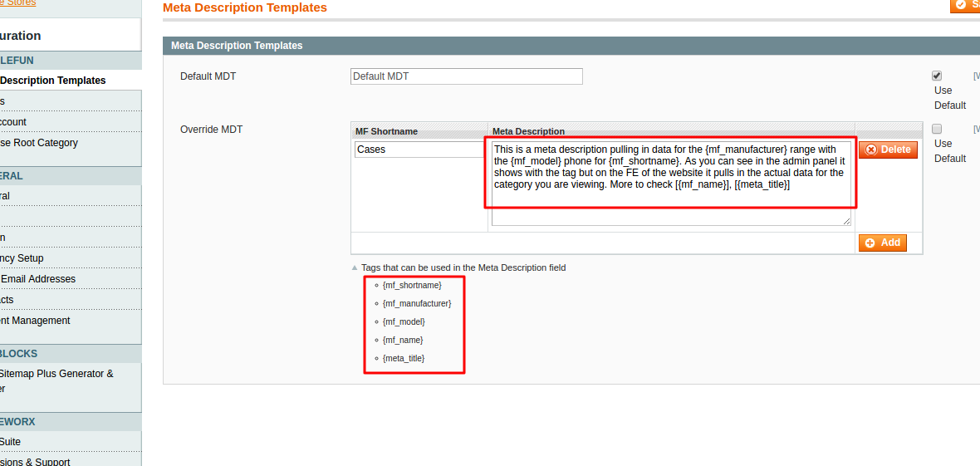This screenshot has height=466, width=980.
Task: Click the MF Shortname column header
Action: pyautogui.click(x=386, y=131)
